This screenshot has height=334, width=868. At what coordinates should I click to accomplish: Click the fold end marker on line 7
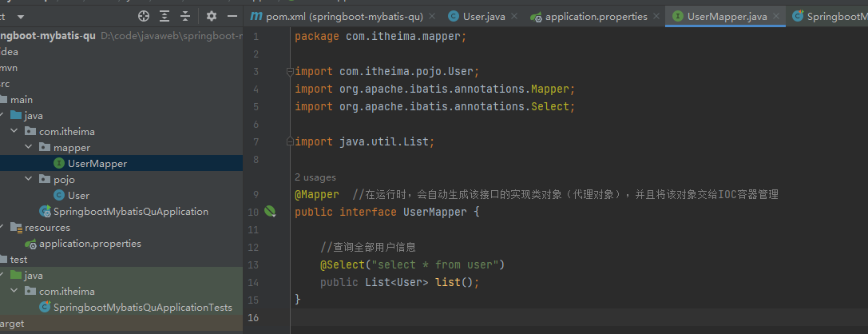pyautogui.click(x=290, y=141)
